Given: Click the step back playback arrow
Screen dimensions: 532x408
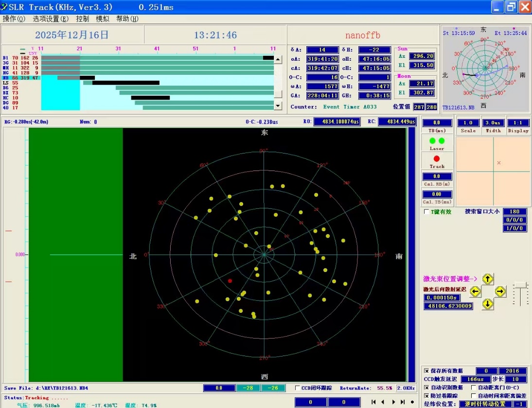Looking at the screenshot, I should [383, 402].
